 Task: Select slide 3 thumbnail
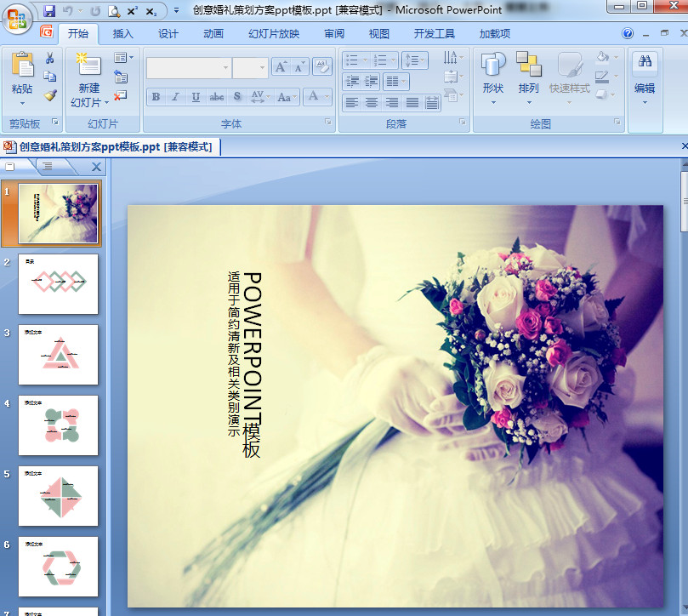[59, 355]
